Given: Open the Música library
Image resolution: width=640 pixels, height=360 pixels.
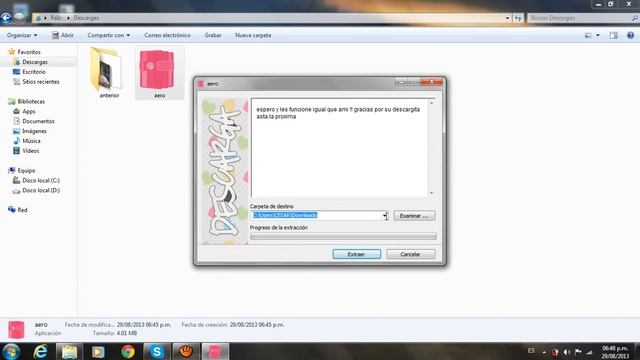Looking at the screenshot, I should tap(31, 141).
